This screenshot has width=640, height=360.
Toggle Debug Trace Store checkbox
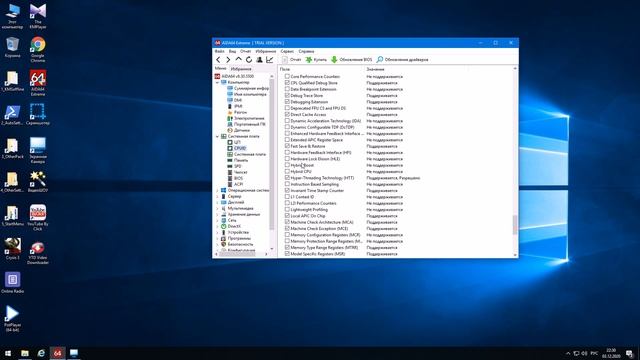[287, 95]
